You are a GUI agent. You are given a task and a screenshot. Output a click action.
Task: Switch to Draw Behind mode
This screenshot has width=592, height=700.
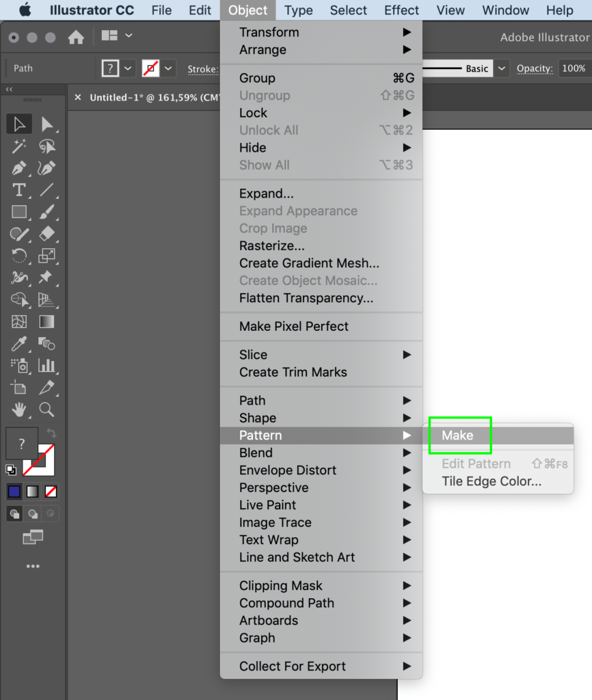point(32,513)
